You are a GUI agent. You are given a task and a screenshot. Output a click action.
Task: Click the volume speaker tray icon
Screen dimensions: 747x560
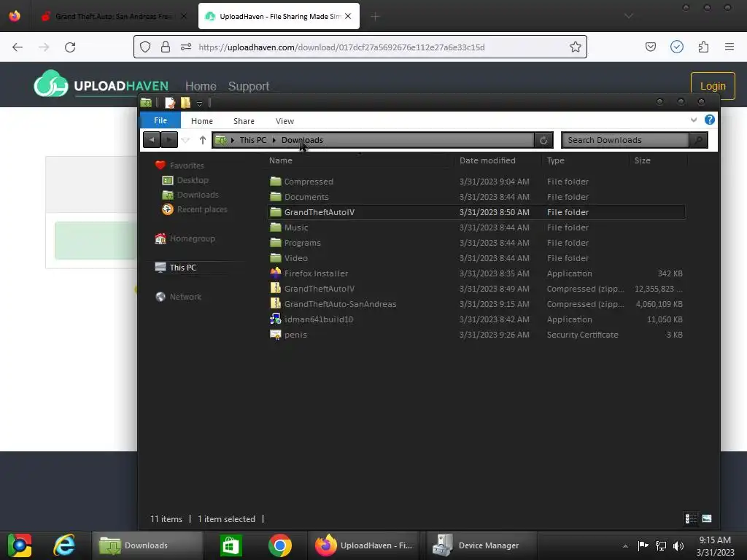coord(678,545)
